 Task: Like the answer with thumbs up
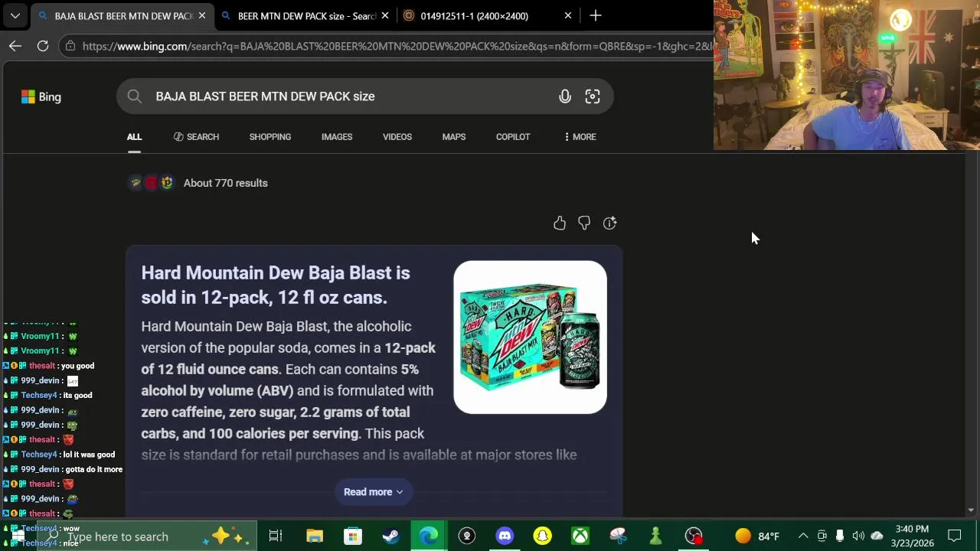coord(560,223)
